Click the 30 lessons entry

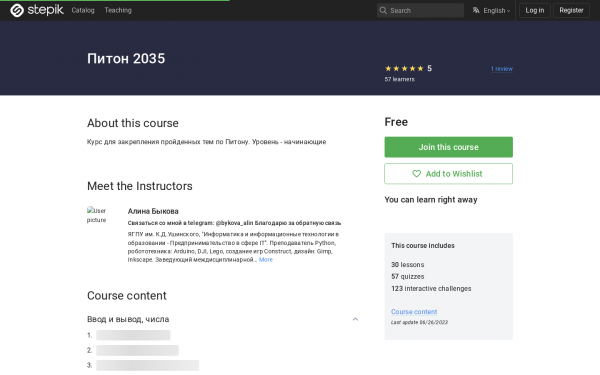(408, 264)
